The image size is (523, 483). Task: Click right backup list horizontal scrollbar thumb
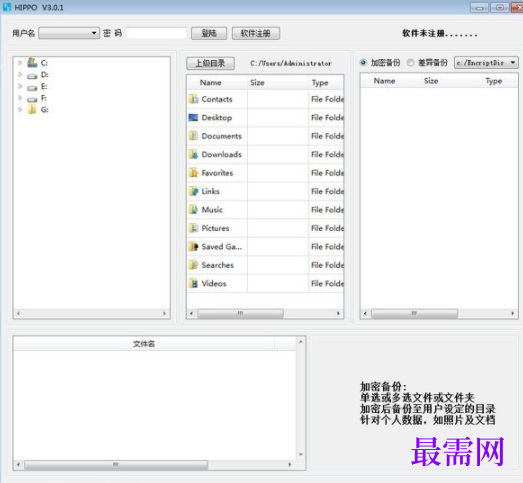tap(414, 313)
